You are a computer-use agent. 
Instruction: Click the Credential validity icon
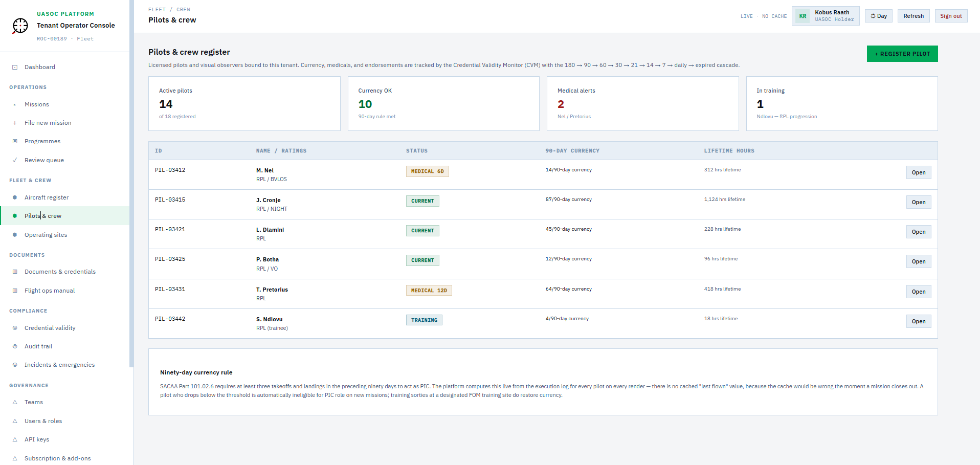tap(15, 328)
